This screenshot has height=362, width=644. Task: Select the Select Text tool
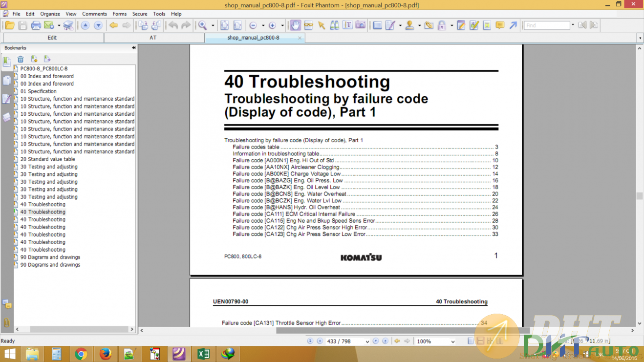347,25
